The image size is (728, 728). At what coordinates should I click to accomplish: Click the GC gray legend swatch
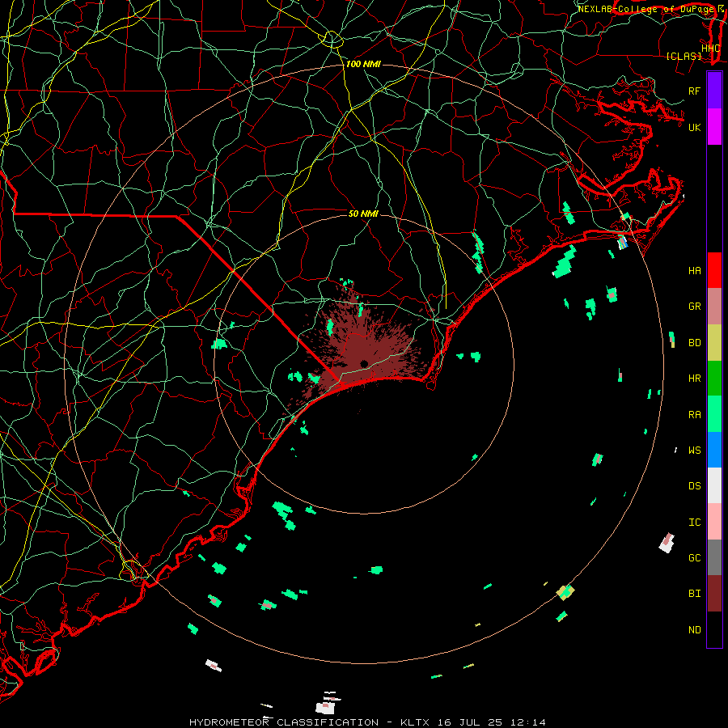click(714, 557)
